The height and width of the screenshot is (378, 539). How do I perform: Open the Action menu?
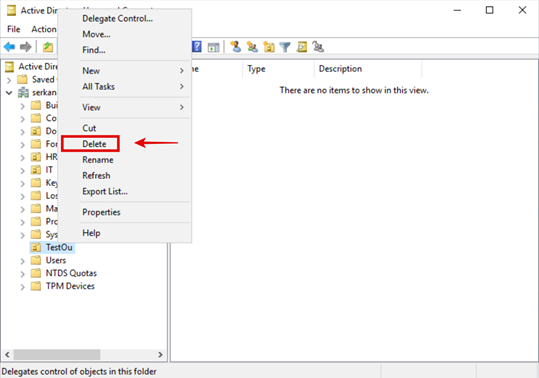pos(44,29)
